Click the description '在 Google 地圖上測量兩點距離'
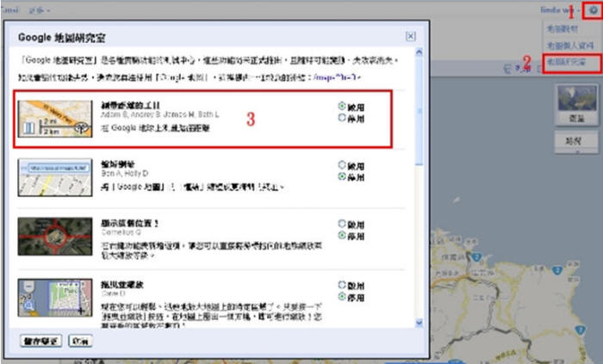Viewport: 603px width, 364px height. 155,128
